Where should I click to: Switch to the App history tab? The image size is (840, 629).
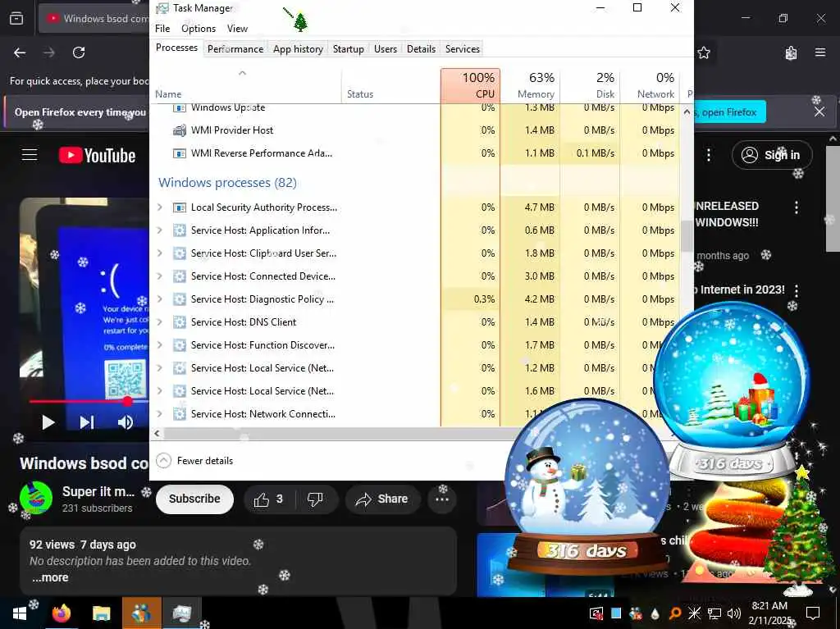pyautogui.click(x=298, y=48)
